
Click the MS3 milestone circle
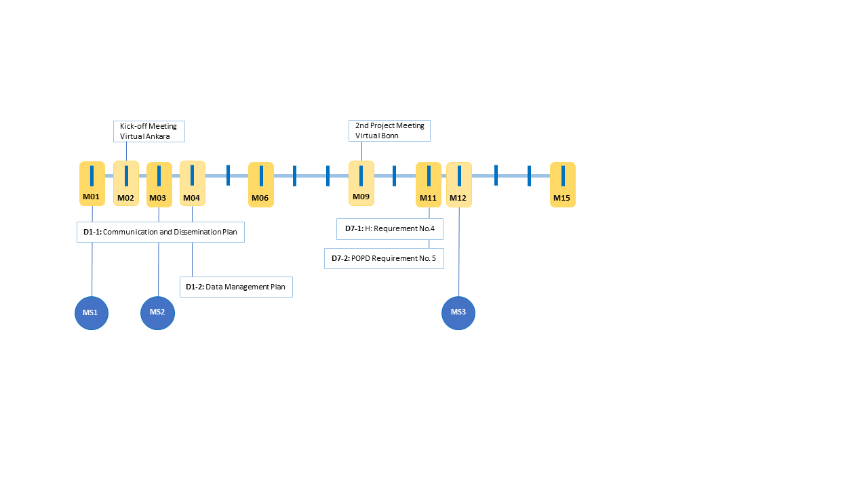click(458, 312)
